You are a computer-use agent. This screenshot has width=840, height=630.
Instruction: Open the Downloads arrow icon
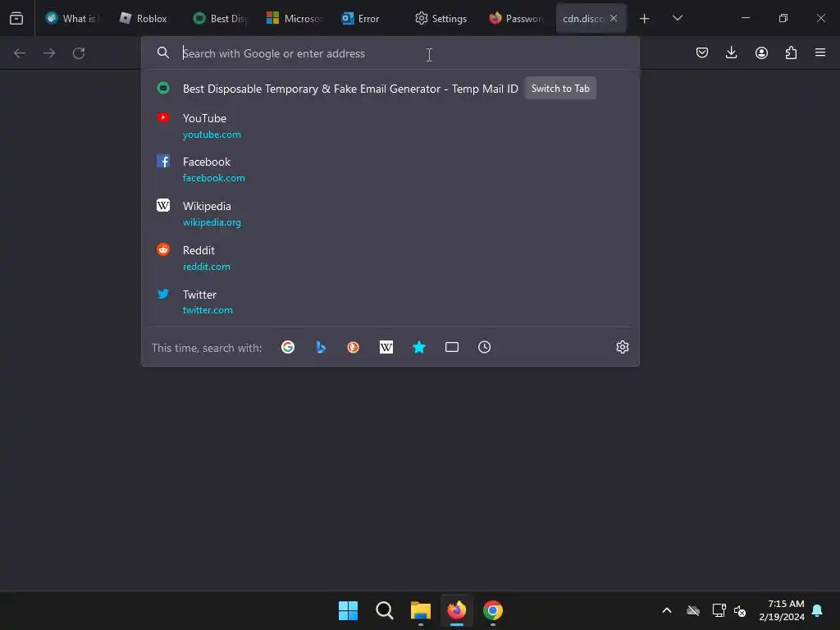pos(731,52)
